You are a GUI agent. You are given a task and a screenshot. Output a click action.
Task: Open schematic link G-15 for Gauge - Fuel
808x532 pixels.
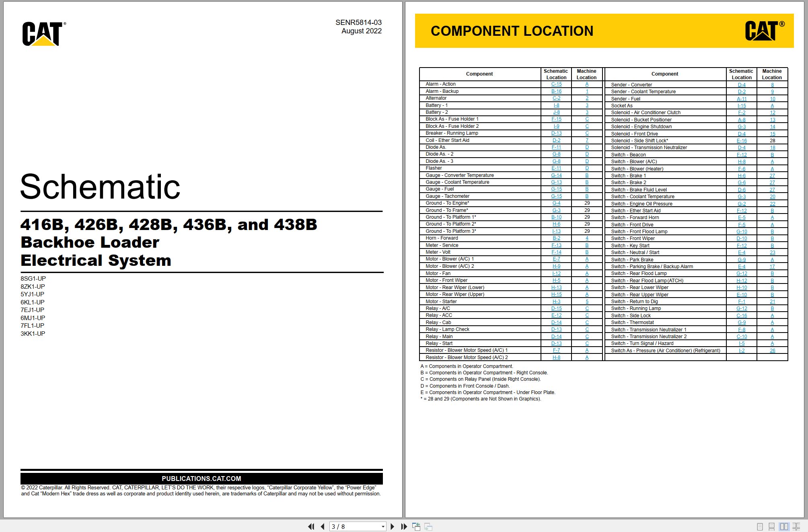[x=556, y=189]
